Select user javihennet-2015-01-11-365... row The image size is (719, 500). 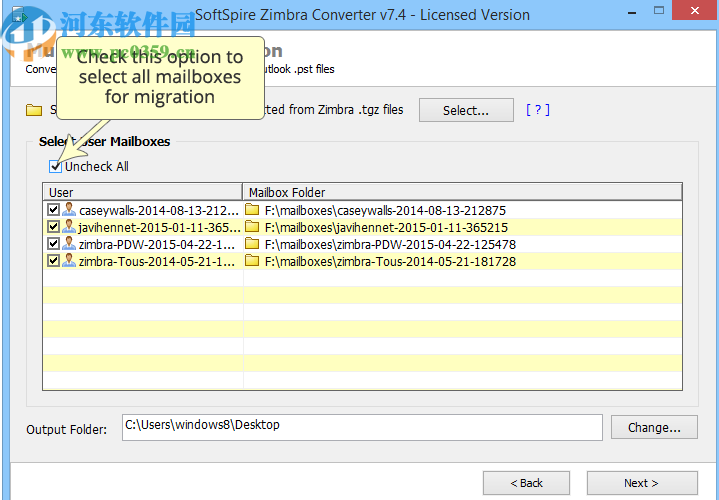159,228
